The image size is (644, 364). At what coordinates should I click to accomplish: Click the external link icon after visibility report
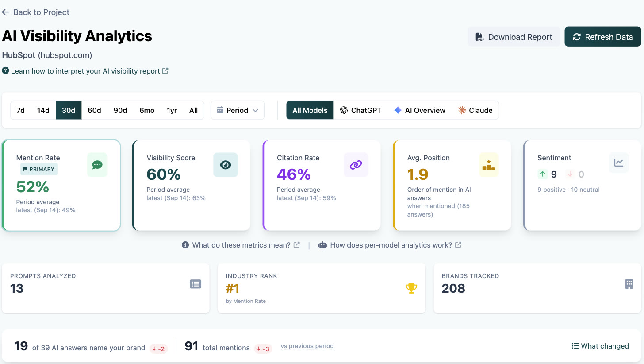165,71
